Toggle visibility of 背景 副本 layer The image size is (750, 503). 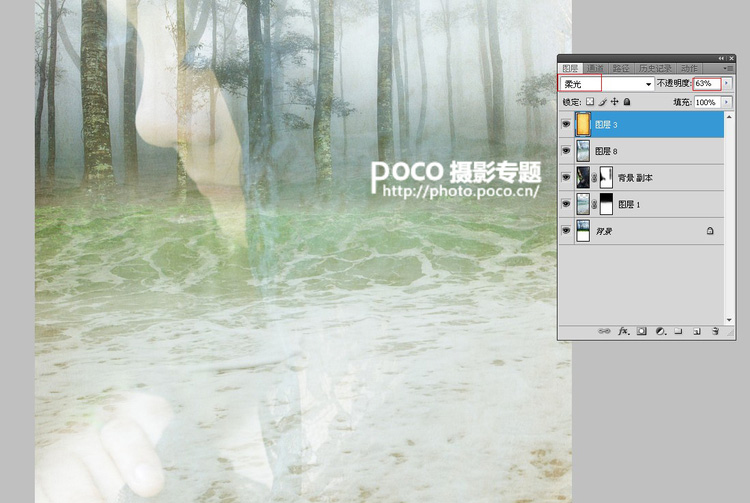coord(566,177)
